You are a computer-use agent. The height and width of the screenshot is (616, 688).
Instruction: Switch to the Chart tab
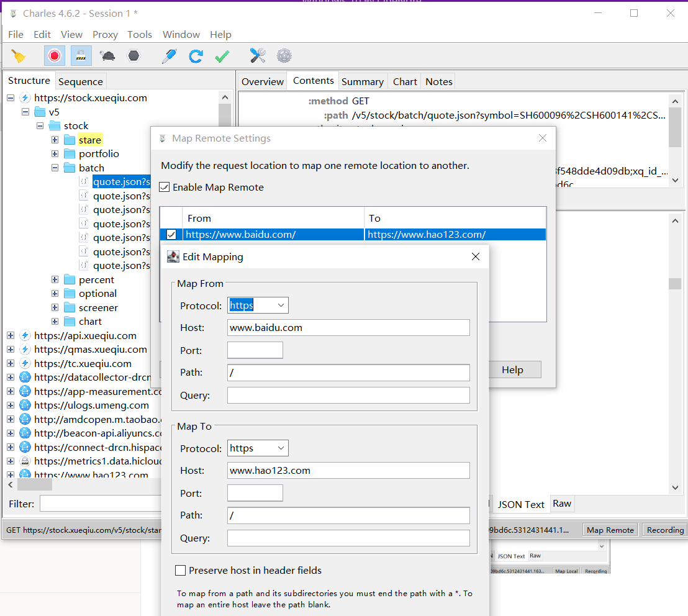click(x=405, y=81)
